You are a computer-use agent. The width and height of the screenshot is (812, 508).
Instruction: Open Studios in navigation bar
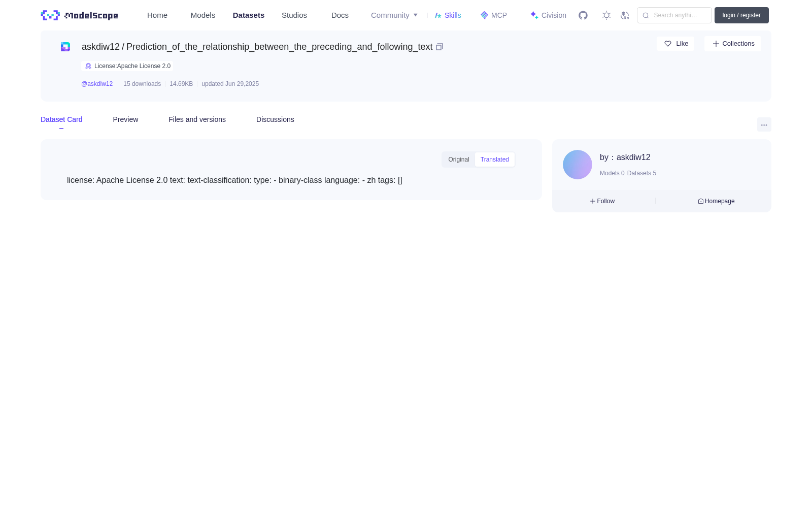[294, 15]
